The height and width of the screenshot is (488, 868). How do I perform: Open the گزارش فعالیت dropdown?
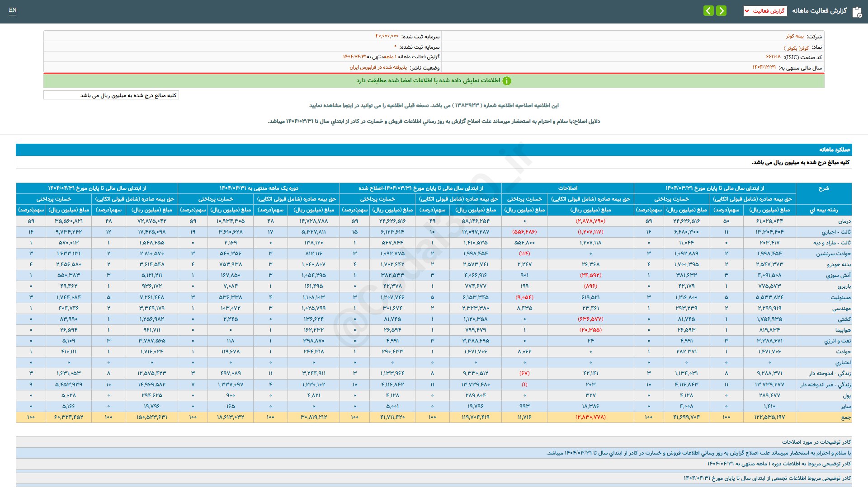tap(765, 11)
